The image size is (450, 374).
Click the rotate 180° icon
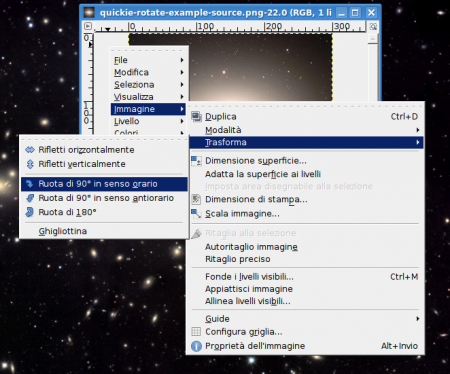pyautogui.click(x=30, y=212)
